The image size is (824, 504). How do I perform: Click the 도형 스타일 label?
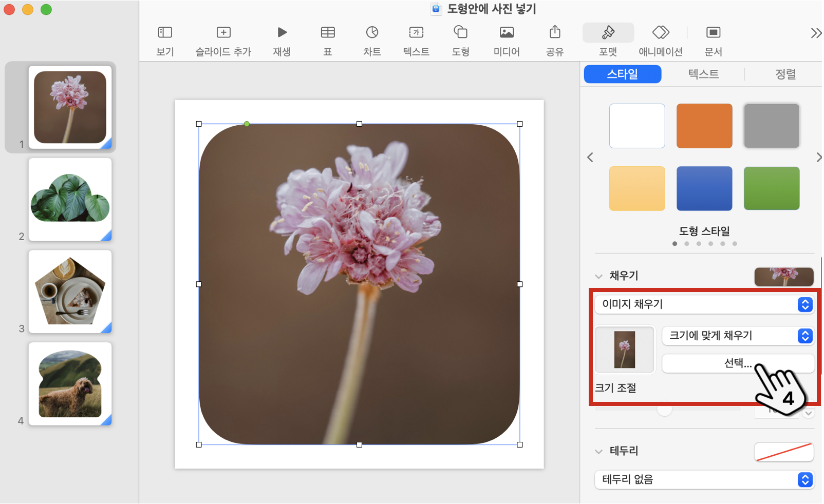[704, 231]
